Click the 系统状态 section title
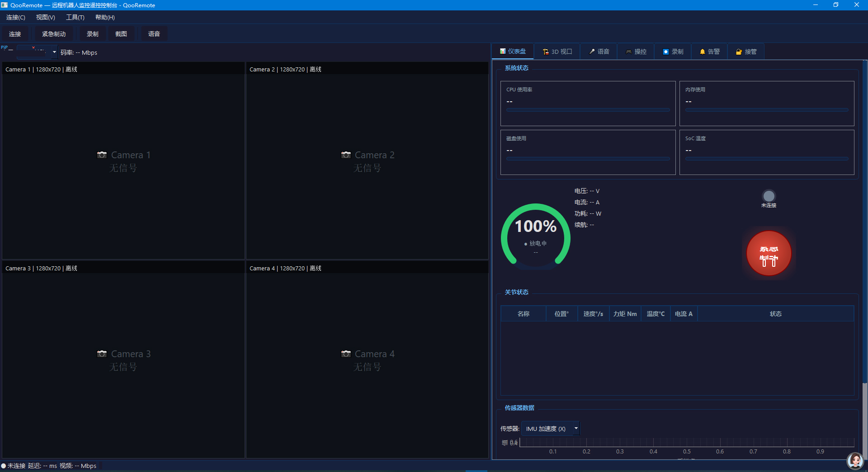This screenshot has height=472, width=868. 517,68
